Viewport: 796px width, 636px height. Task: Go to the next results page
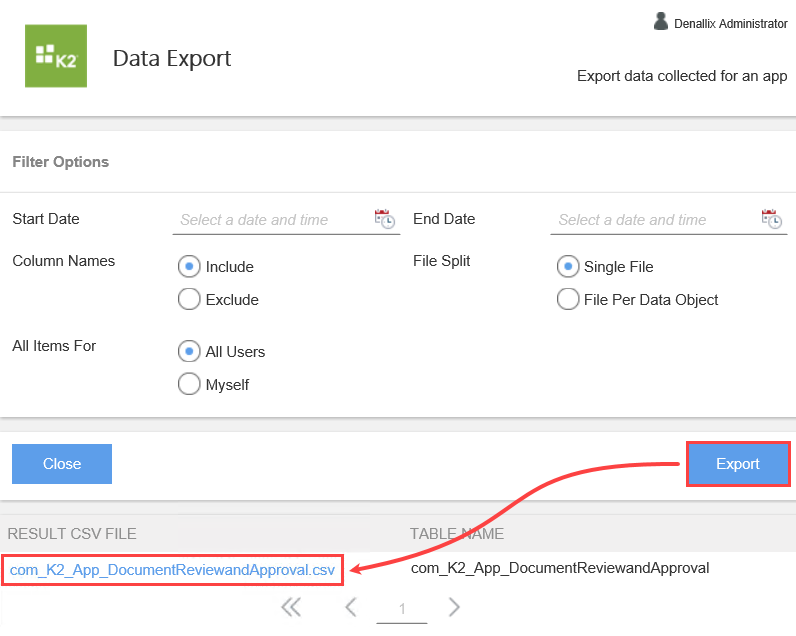click(454, 607)
